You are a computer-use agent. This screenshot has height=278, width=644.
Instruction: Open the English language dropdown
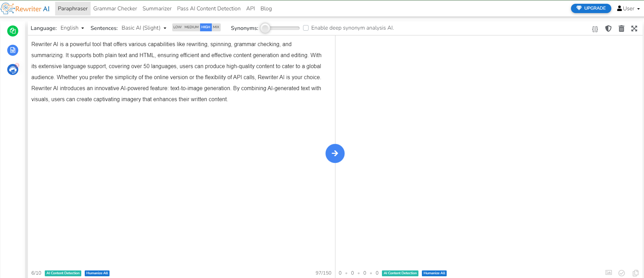point(72,28)
